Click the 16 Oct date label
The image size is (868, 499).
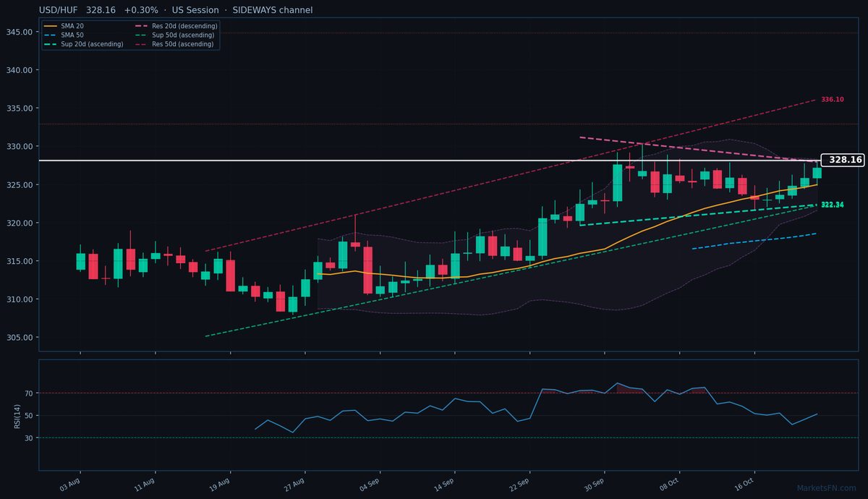744,483
